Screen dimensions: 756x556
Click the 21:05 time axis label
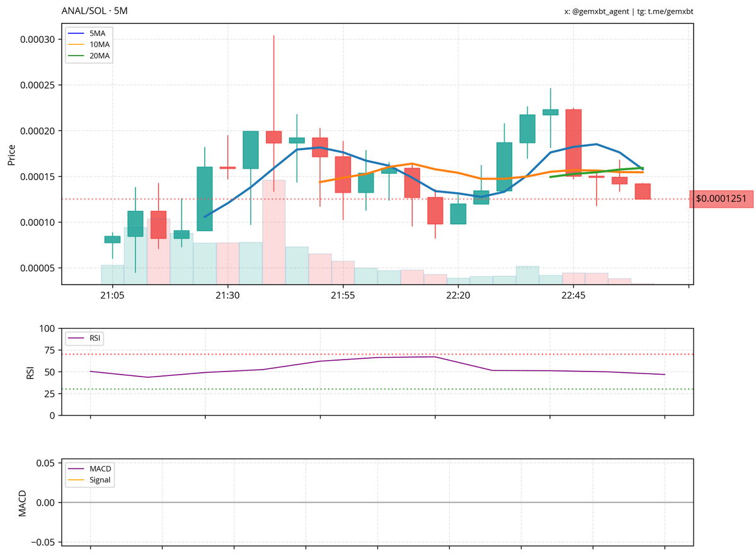[112, 295]
